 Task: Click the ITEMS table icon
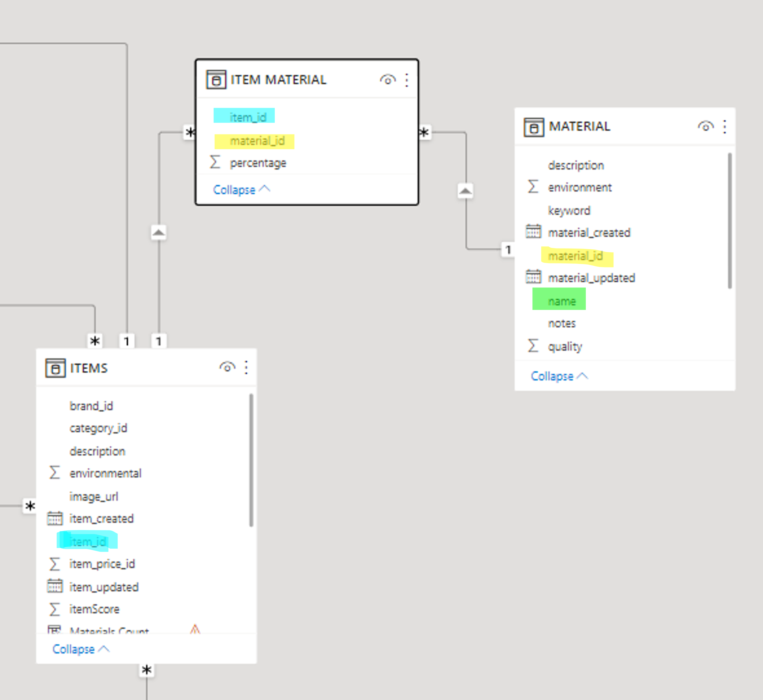[55, 368]
